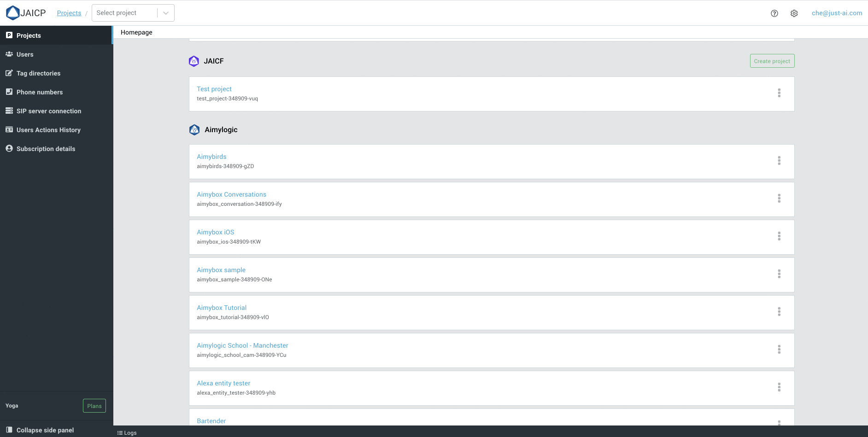Open the Aimybirds project link
This screenshot has height=437, width=868.
pyautogui.click(x=211, y=157)
